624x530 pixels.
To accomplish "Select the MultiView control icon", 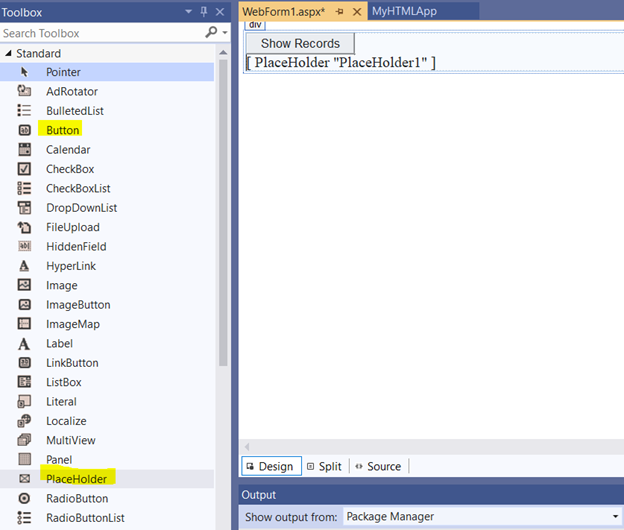I will 24,440.
